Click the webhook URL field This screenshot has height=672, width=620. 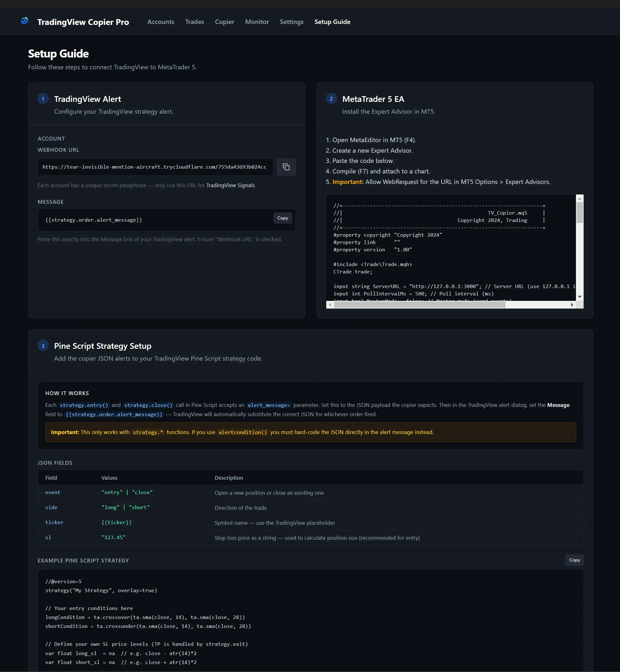[x=155, y=167]
